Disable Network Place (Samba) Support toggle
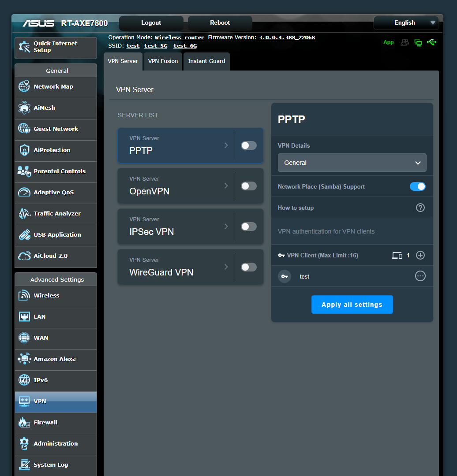Screen dimensions: 457x476 pyautogui.click(x=417, y=187)
